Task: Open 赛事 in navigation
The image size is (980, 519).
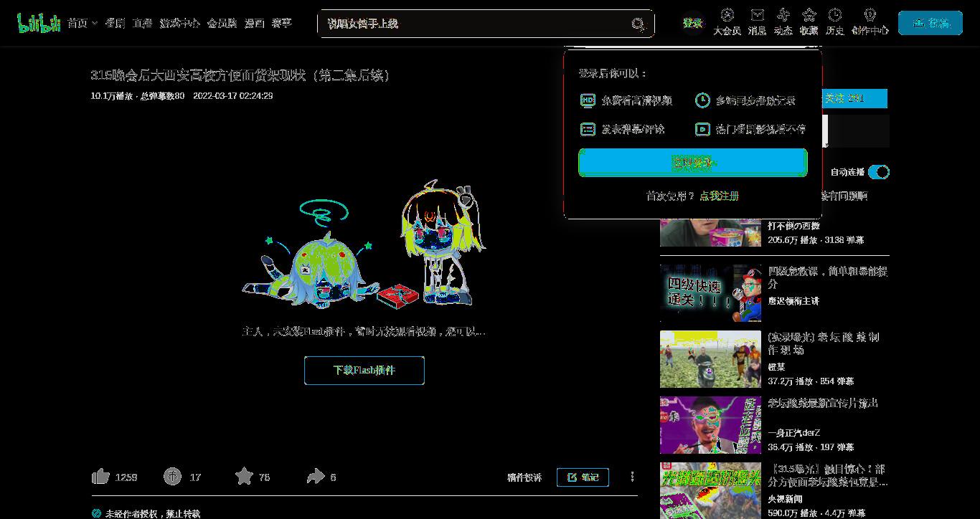Action: point(282,23)
